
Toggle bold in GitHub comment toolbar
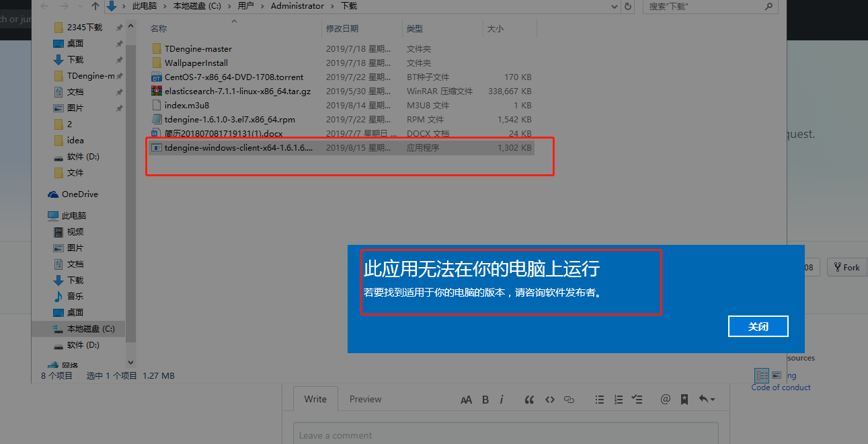tap(485, 400)
